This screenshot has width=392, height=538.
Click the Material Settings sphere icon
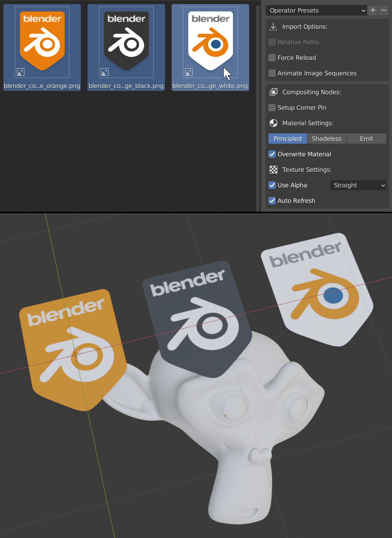pos(273,123)
